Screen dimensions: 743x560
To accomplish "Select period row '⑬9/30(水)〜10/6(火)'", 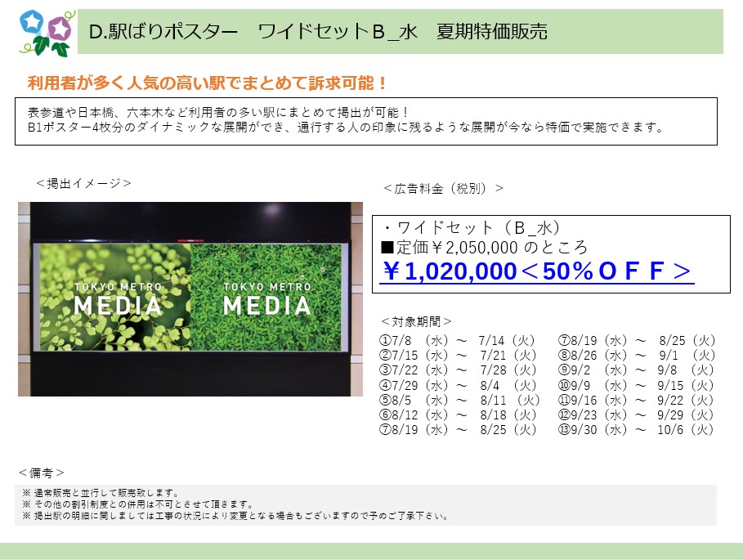I will click(635, 430).
